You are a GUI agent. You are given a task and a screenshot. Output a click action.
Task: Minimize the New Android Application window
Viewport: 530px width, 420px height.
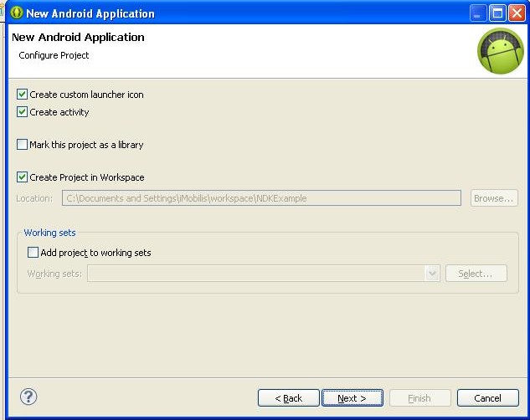click(x=478, y=13)
